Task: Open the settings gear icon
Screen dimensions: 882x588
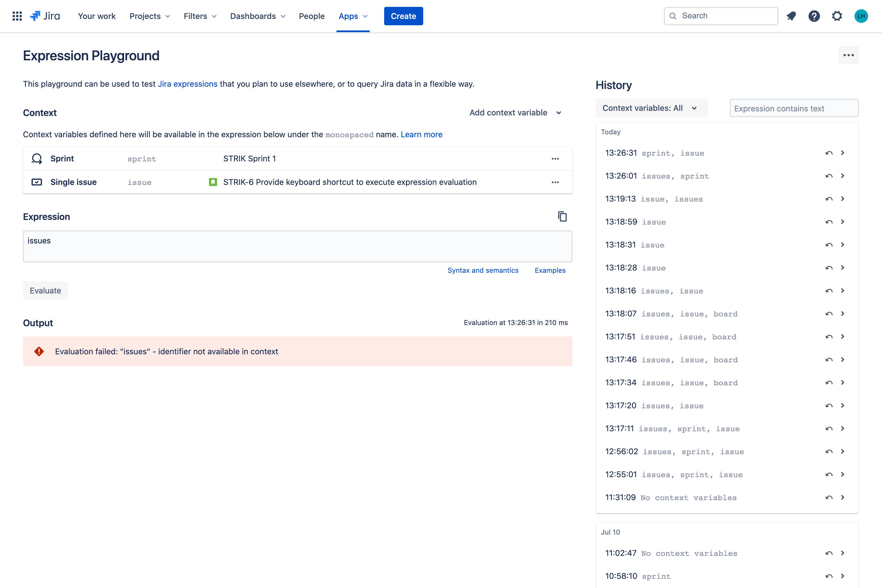Action: coord(837,16)
